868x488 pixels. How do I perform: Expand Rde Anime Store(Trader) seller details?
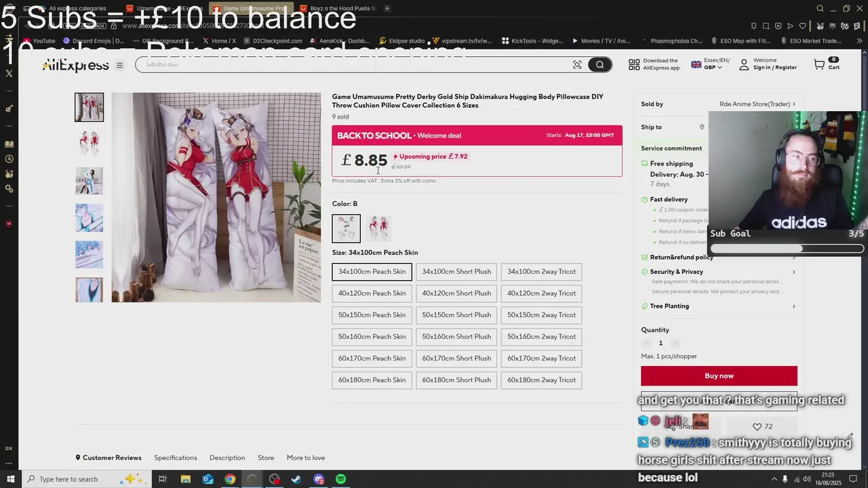pos(757,104)
